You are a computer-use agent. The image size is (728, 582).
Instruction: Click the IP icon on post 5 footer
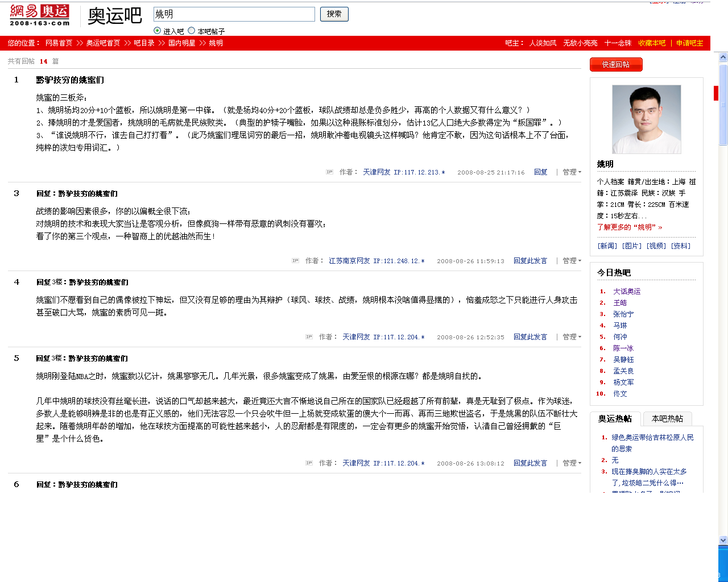309,463
